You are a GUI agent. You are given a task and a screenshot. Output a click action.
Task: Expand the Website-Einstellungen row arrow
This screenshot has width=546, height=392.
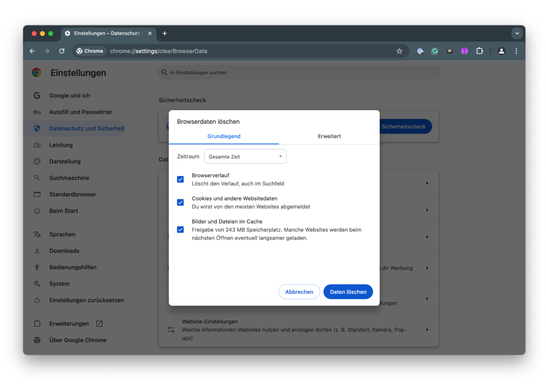click(427, 330)
